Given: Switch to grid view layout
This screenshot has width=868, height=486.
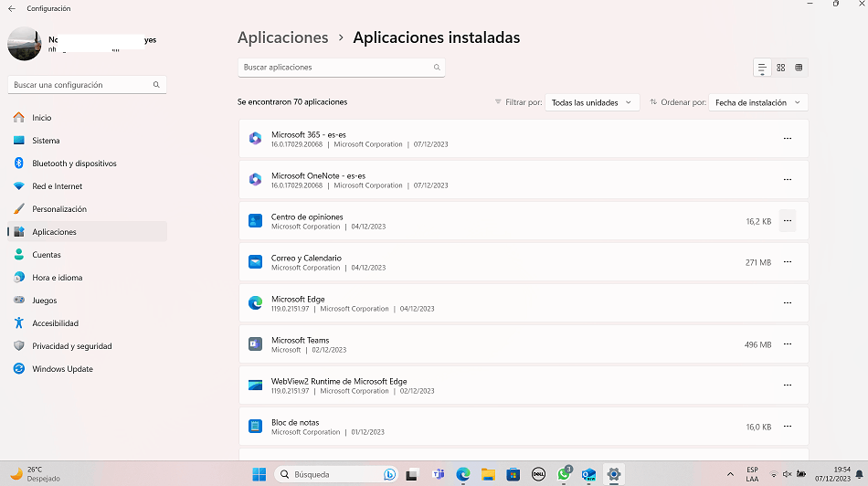Looking at the screenshot, I should 780,68.
